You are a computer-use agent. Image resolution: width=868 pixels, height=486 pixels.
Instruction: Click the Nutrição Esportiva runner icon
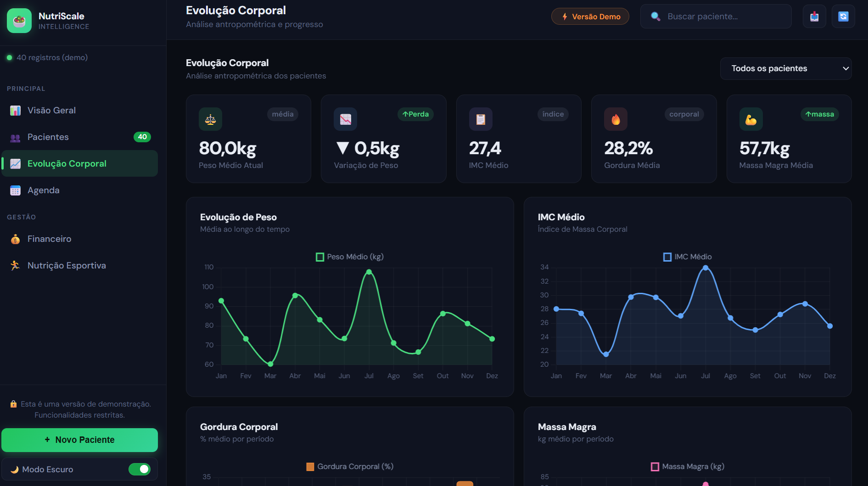tap(15, 266)
